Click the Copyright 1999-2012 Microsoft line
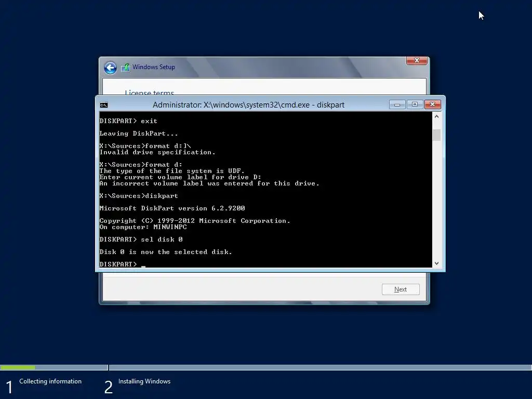This screenshot has width=532, height=399. pos(195,221)
